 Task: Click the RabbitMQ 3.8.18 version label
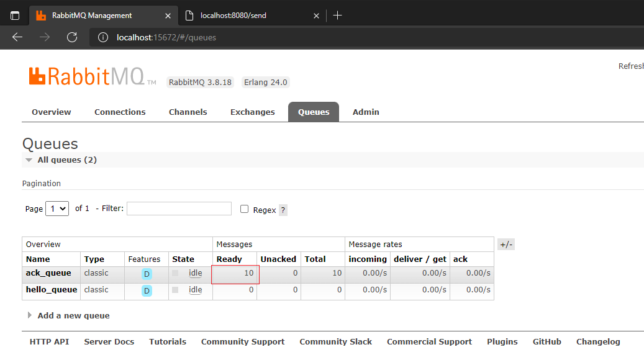point(200,83)
